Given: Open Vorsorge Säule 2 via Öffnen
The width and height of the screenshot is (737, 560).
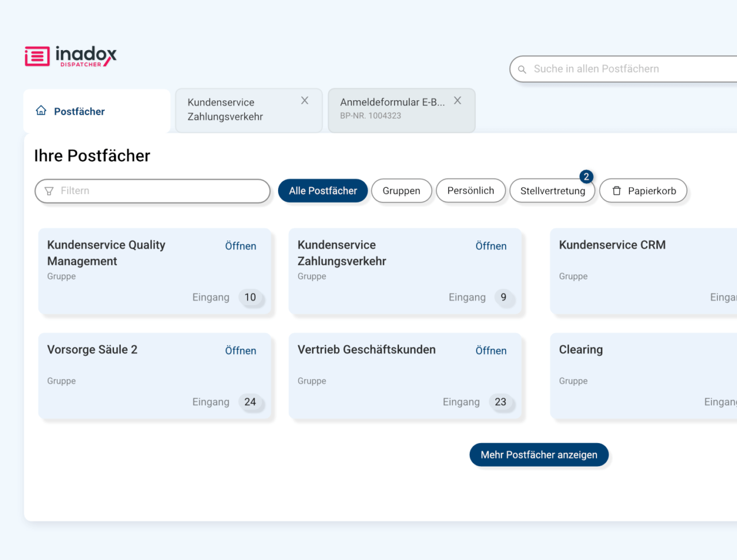Looking at the screenshot, I should point(241,351).
